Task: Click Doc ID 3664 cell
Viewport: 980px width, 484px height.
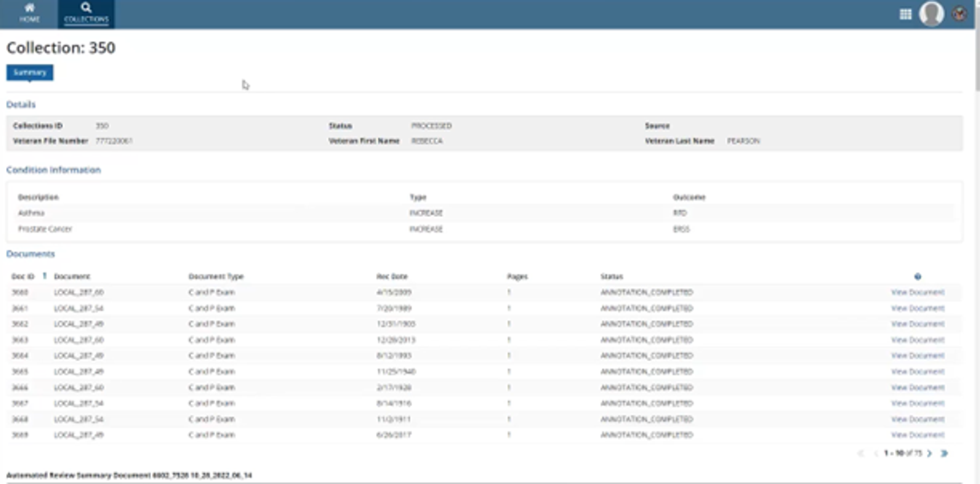Action: click(20, 355)
